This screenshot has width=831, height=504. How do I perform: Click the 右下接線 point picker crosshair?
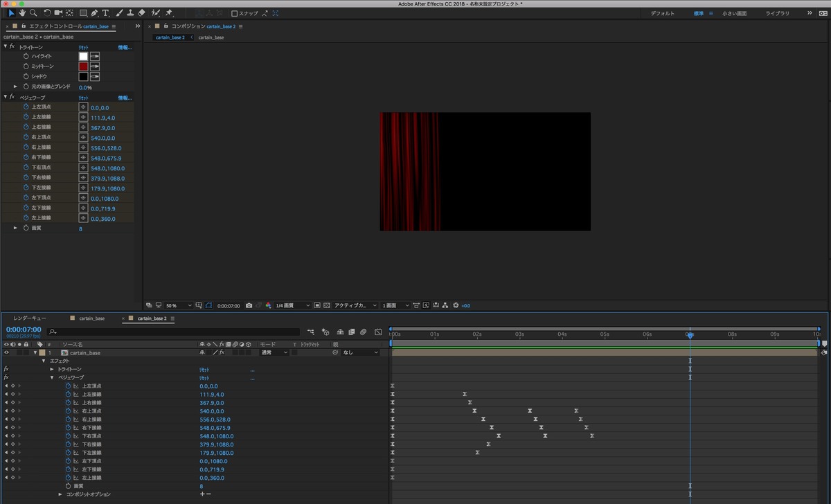83,158
